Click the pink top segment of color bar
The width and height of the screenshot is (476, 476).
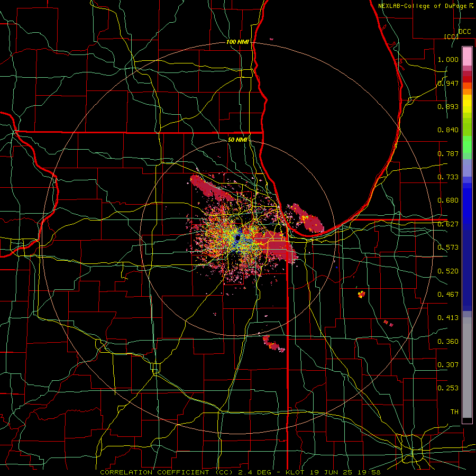click(x=467, y=57)
